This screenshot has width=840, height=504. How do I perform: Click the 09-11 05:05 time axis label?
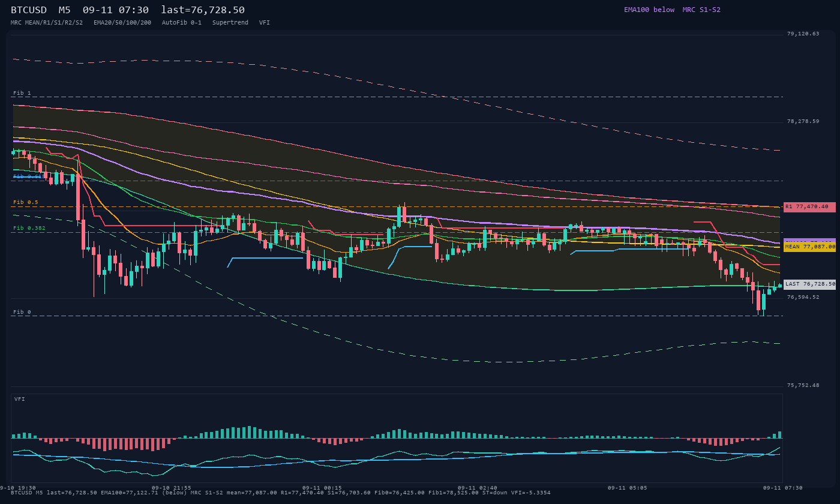coord(627,488)
